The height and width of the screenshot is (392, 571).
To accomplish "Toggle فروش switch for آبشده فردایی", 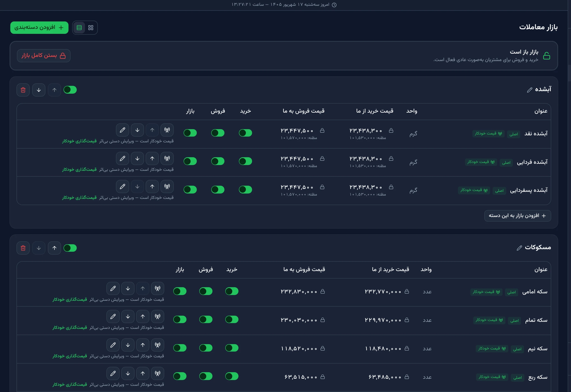I will tap(218, 161).
